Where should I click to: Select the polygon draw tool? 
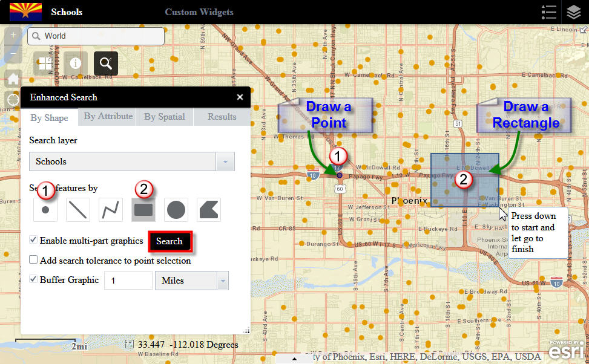[x=209, y=210]
